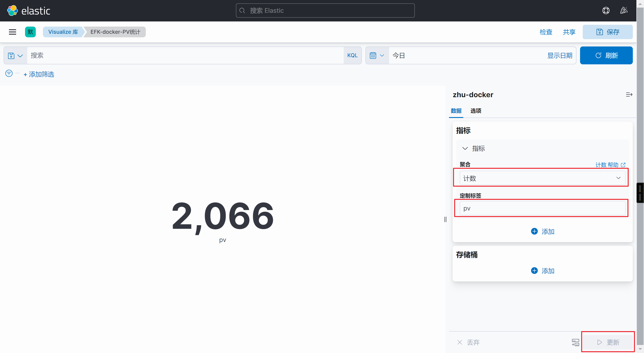Screen dimensions: 644x353
Task: Click the zhu-docker index pattern title
Action: [473, 95]
